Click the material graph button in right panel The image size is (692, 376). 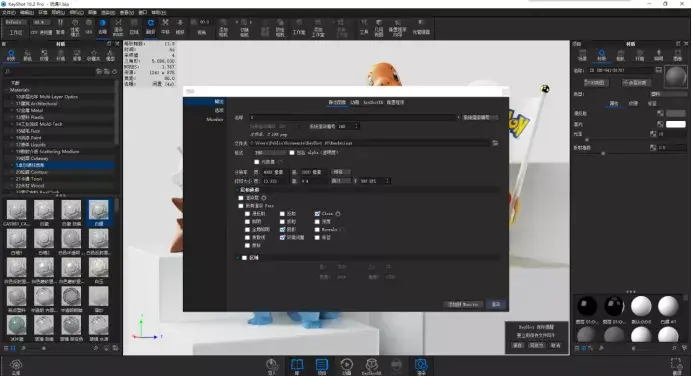596,83
